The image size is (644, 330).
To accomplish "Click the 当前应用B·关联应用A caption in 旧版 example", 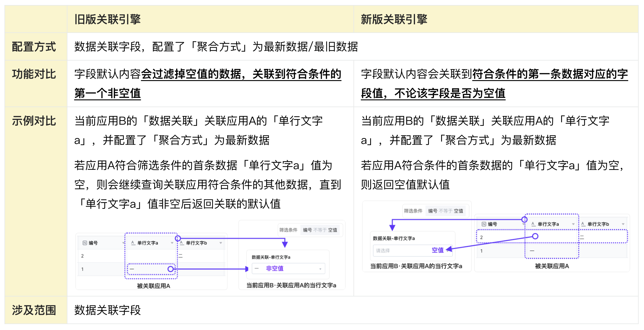I will (x=291, y=285).
